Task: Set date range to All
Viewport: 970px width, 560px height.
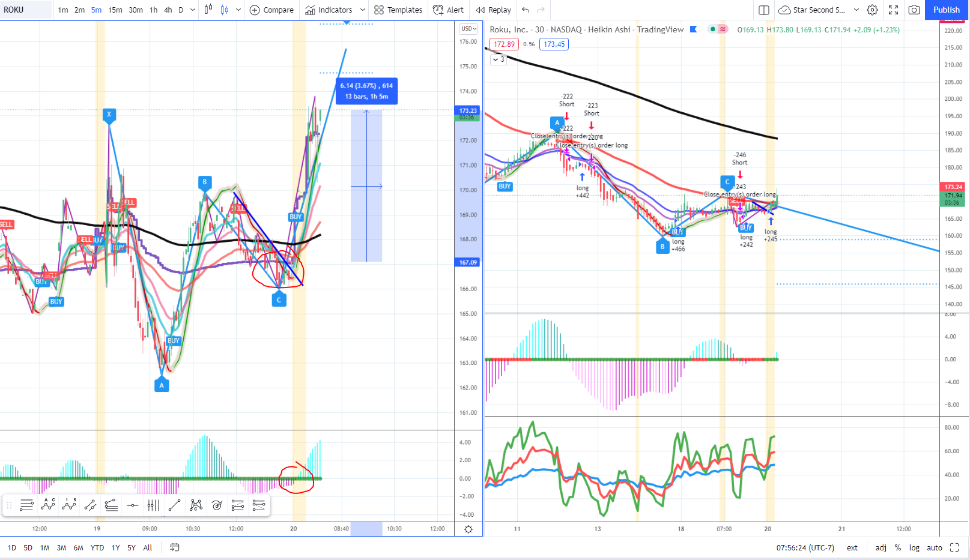Action: (x=148, y=547)
